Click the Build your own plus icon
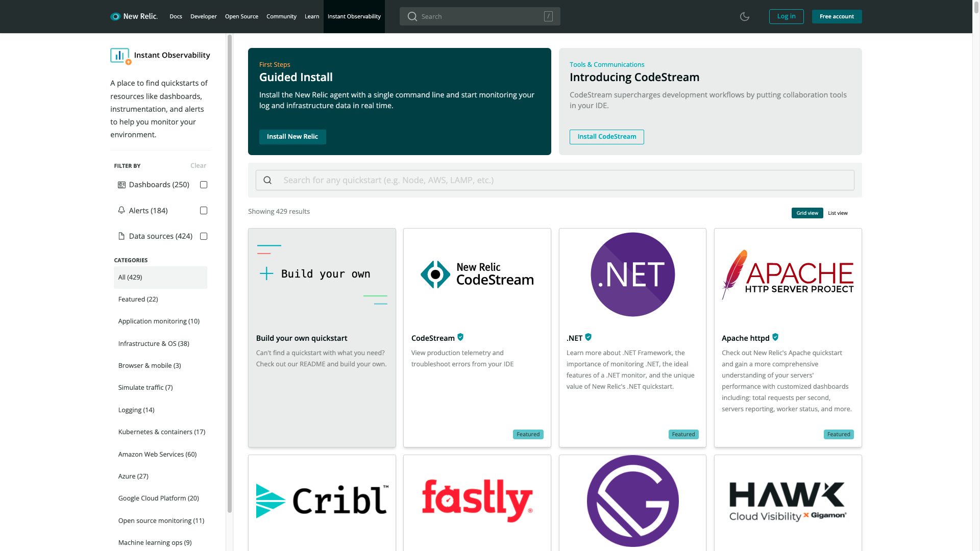Image resolution: width=980 pixels, height=551 pixels. [x=266, y=273]
